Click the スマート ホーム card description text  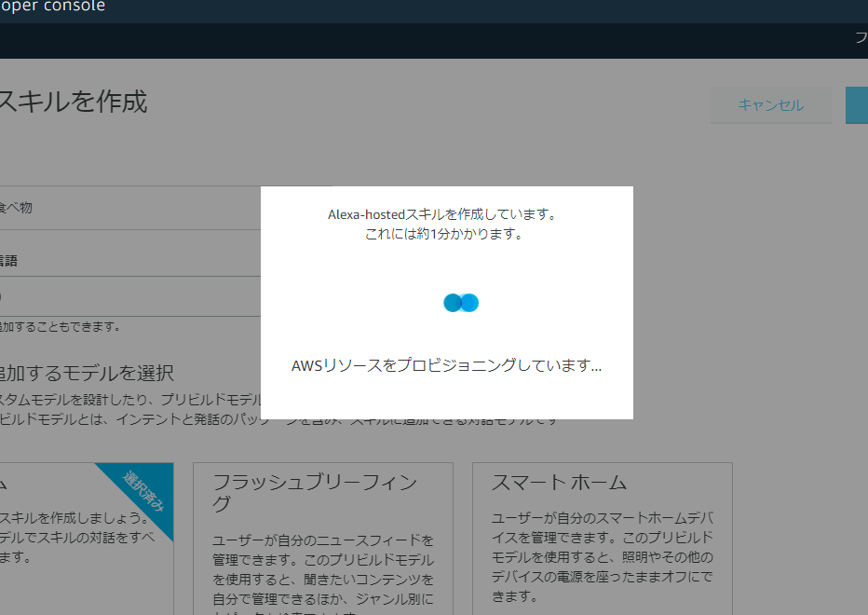[602, 556]
